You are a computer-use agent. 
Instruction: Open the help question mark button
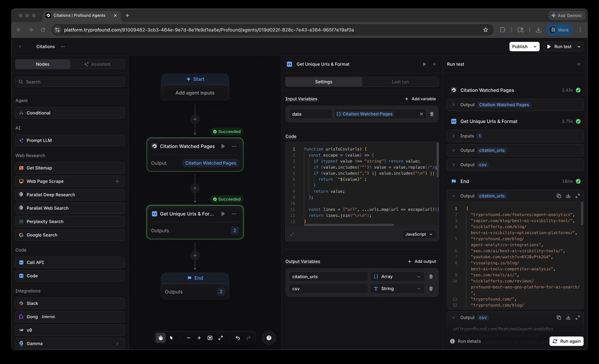[269, 338]
